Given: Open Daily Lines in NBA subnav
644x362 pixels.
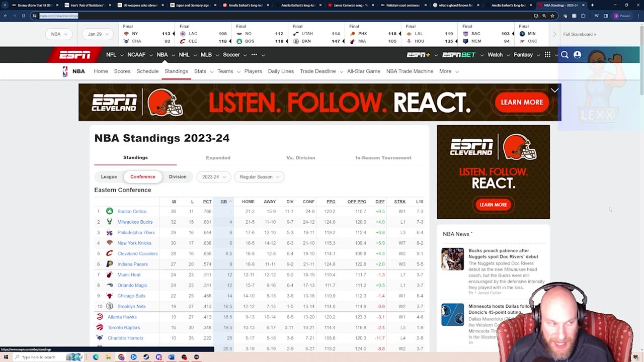Looking at the screenshot, I should coord(281,71).
